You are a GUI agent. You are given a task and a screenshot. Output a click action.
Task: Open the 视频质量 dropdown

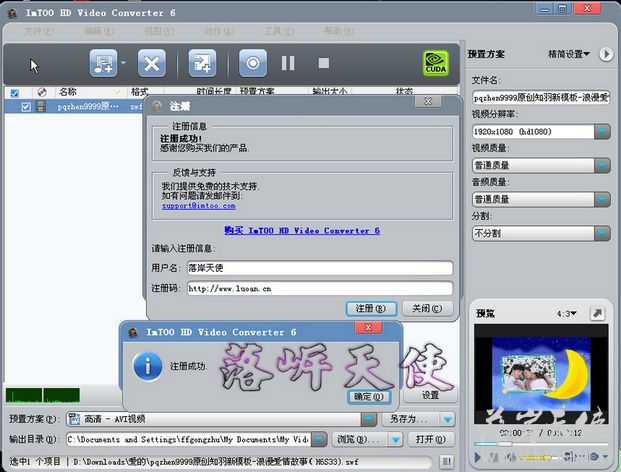pyautogui.click(x=541, y=166)
